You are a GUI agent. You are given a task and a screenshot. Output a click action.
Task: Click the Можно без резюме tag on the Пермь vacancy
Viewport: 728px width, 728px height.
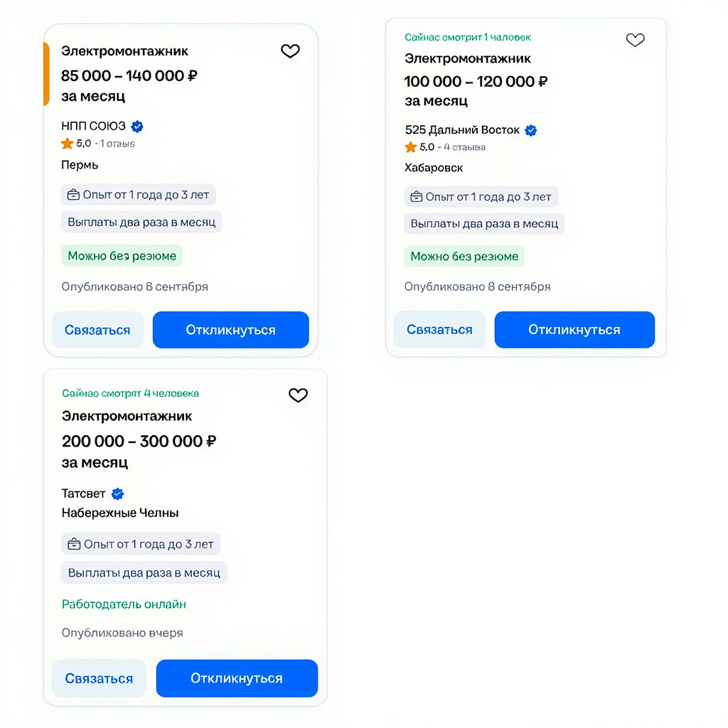click(x=122, y=255)
